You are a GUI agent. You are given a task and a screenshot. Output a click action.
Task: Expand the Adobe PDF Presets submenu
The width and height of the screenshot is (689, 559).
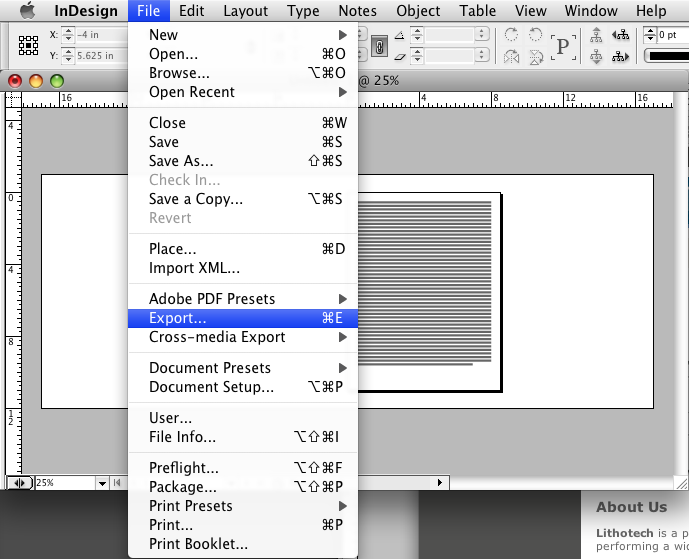coord(243,299)
